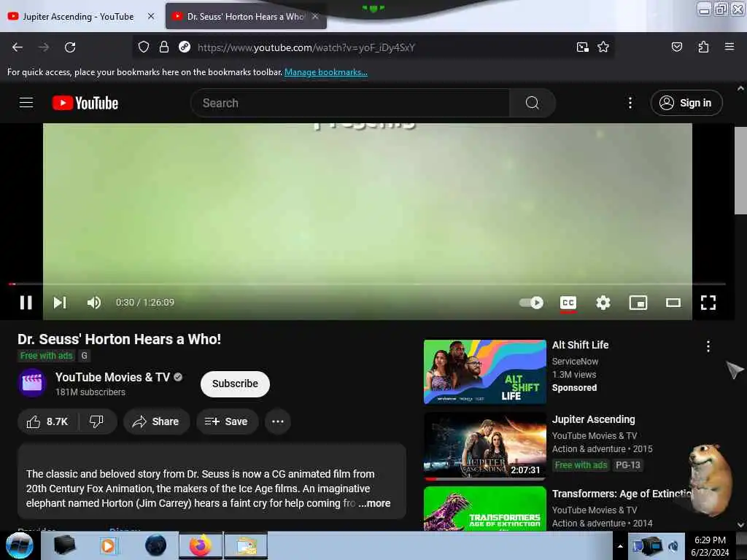
Task: Open YouTube settings three-dot menu
Action: pos(630,103)
